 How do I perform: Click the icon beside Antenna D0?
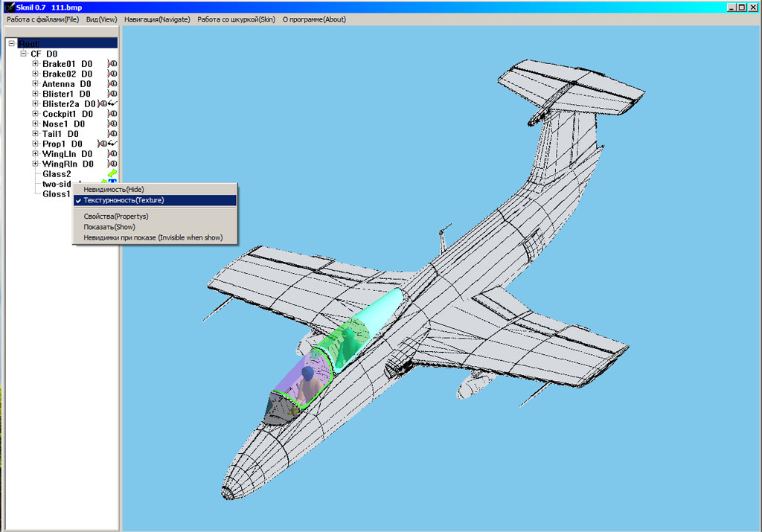coord(112,83)
